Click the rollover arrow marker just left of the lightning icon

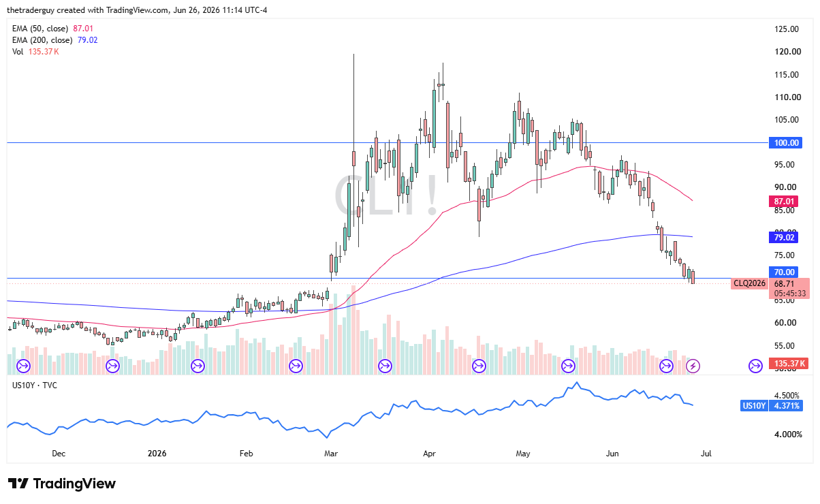pos(667,366)
